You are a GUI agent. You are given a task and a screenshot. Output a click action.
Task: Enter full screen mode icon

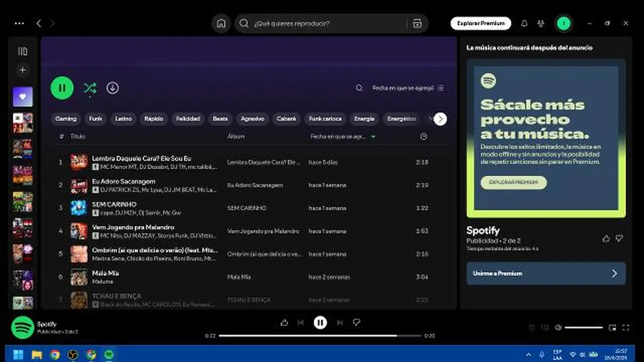pyautogui.click(x=626, y=328)
